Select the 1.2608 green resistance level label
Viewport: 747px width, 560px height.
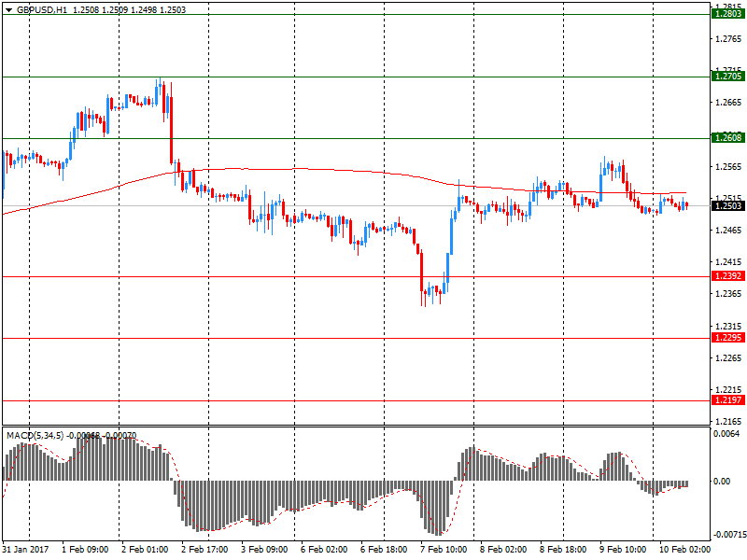(x=728, y=138)
